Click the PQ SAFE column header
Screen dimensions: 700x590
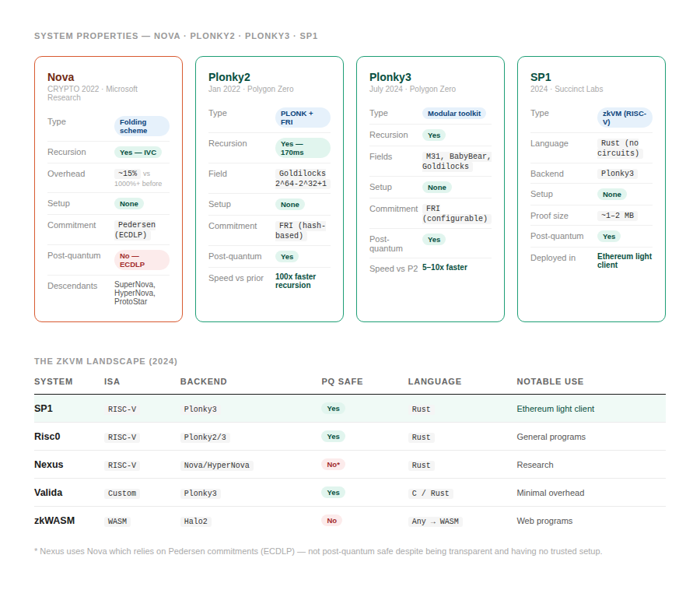pyautogui.click(x=342, y=381)
